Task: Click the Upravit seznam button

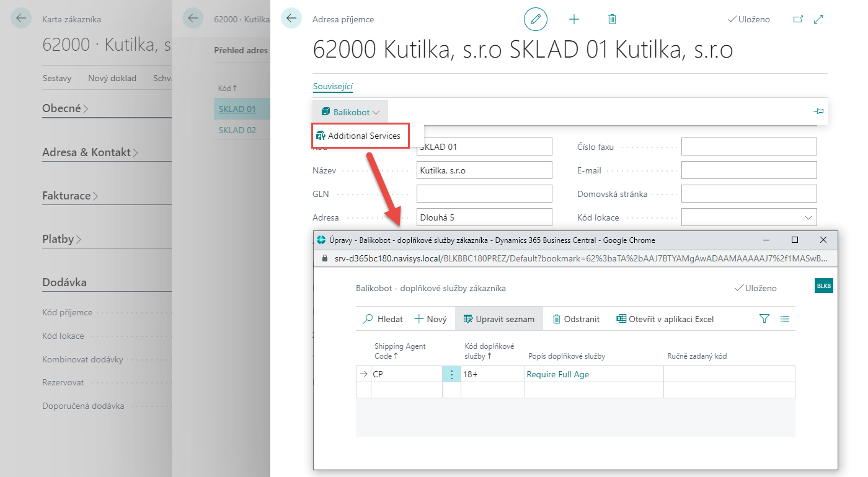Action: point(498,319)
